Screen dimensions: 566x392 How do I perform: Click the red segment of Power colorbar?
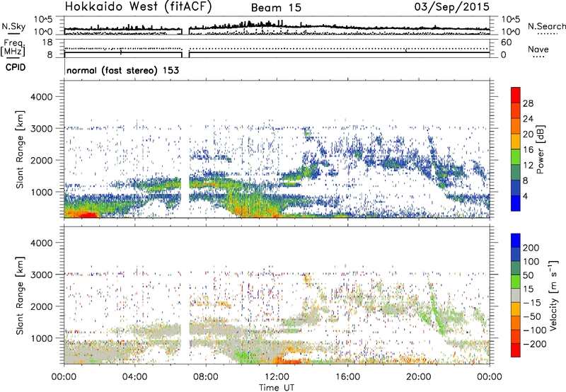tap(516, 96)
